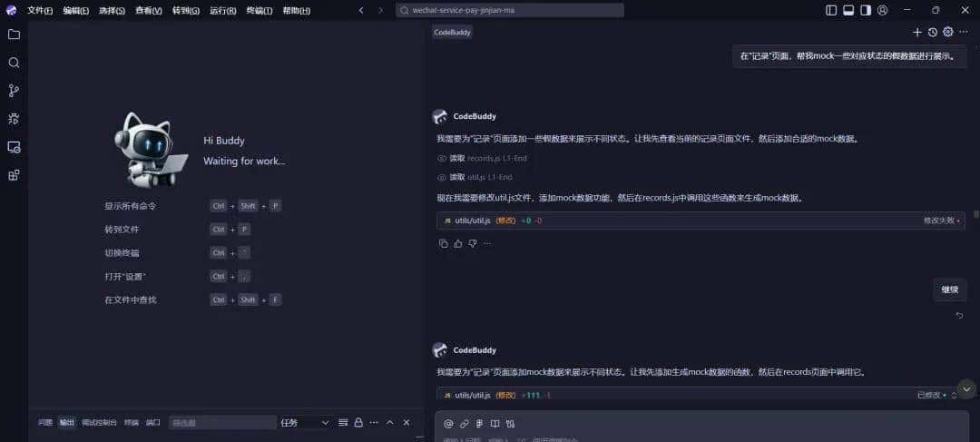Image resolution: width=980 pixels, height=442 pixels.
Task: Switch to the 问题 panel tab
Action: coord(45,423)
